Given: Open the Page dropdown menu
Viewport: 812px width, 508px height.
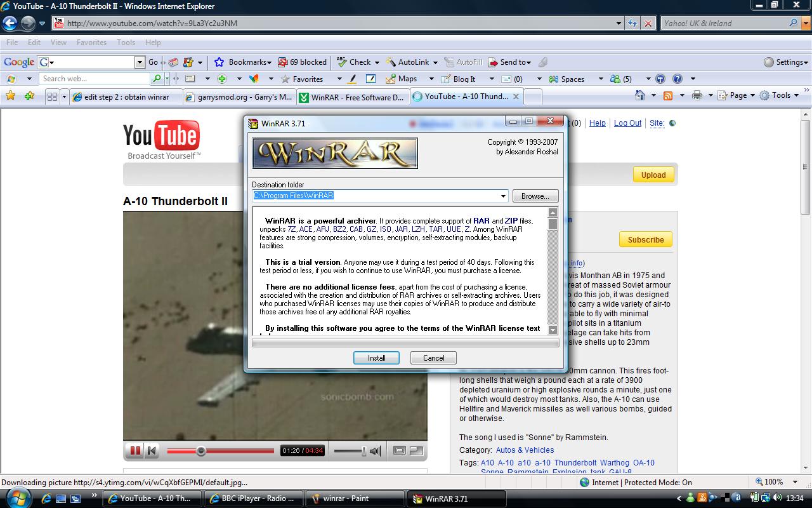Looking at the screenshot, I should [x=737, y=95].
